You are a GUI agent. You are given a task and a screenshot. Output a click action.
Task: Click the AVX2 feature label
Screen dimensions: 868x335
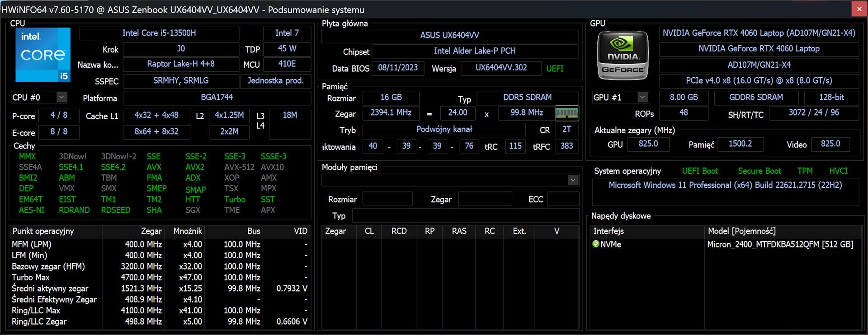[x=195, y=167]
